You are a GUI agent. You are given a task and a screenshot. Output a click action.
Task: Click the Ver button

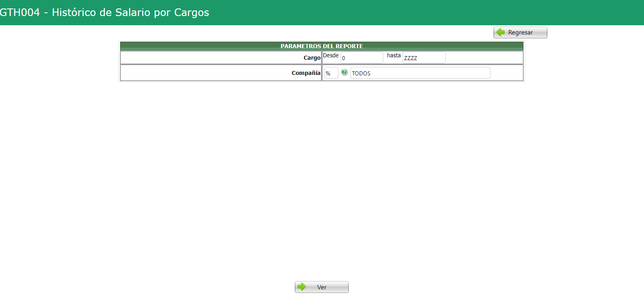pos(322,287)
